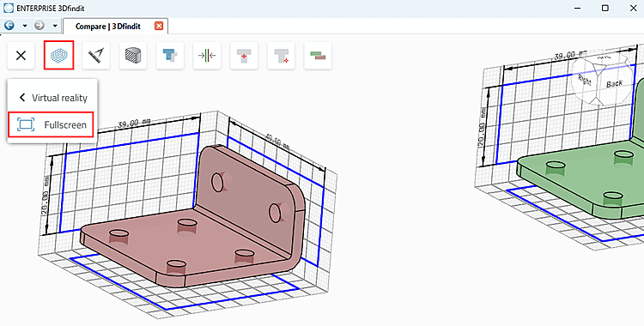Toggle the align parts arrows icon

207,56
